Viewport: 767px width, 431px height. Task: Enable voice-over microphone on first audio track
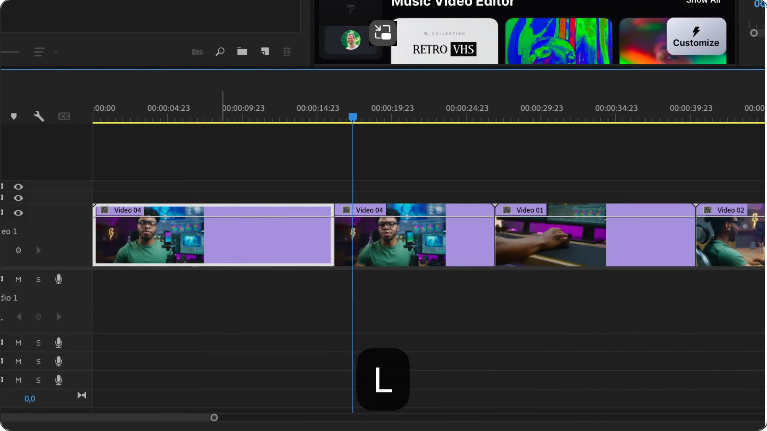point(58,279)
